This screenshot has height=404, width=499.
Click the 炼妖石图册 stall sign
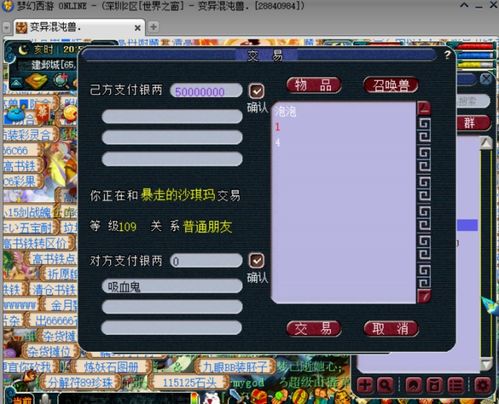pos(111,368)
